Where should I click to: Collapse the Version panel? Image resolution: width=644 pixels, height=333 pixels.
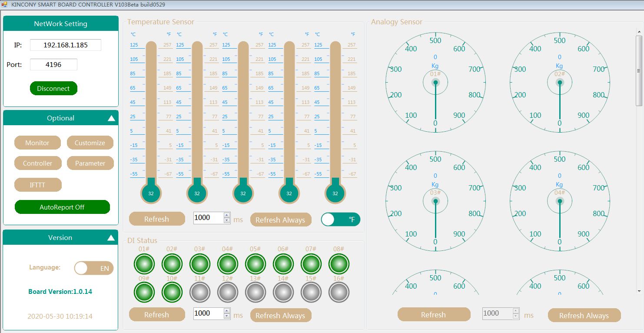click(111, 238)
